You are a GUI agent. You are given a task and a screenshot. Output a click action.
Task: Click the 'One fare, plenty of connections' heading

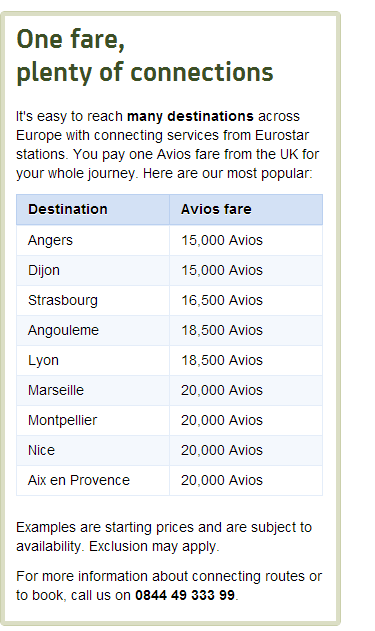[145, 56]
